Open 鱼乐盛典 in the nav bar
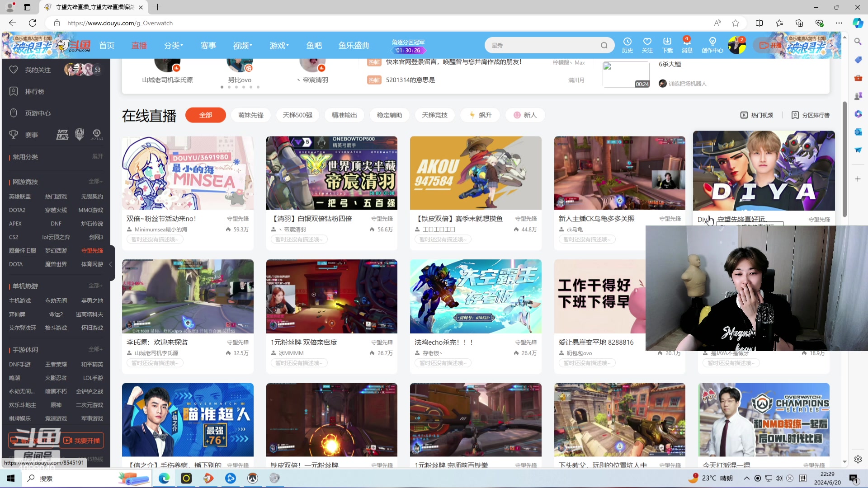This screenshot has width=868, height=488. 354,45
